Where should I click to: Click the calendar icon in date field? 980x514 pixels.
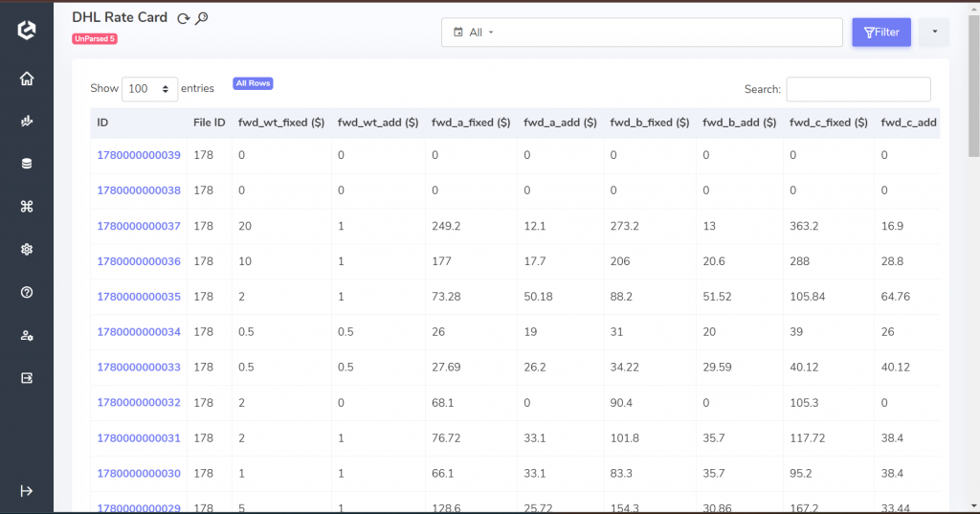458,32
